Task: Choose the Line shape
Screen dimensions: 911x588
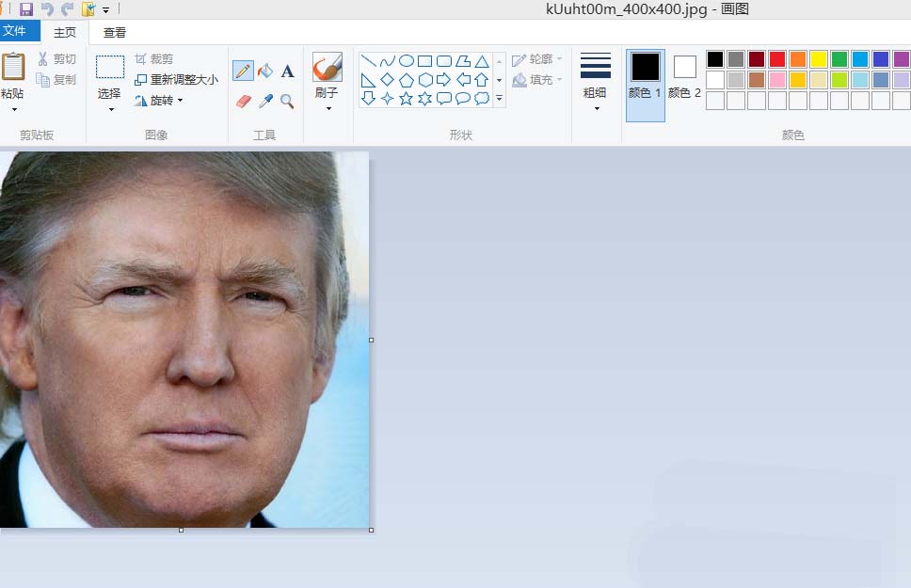Action: pos(368,60)
